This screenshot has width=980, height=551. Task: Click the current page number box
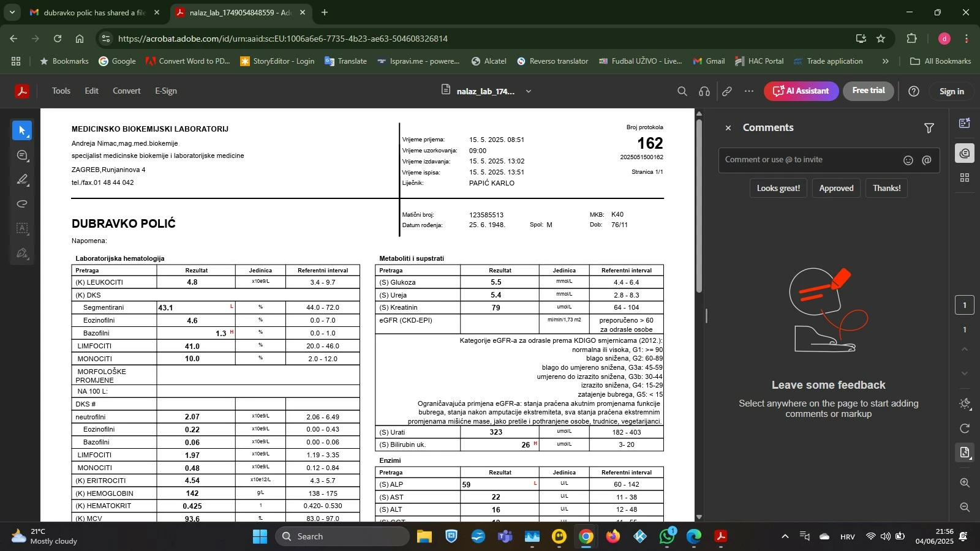click(965, 305)
